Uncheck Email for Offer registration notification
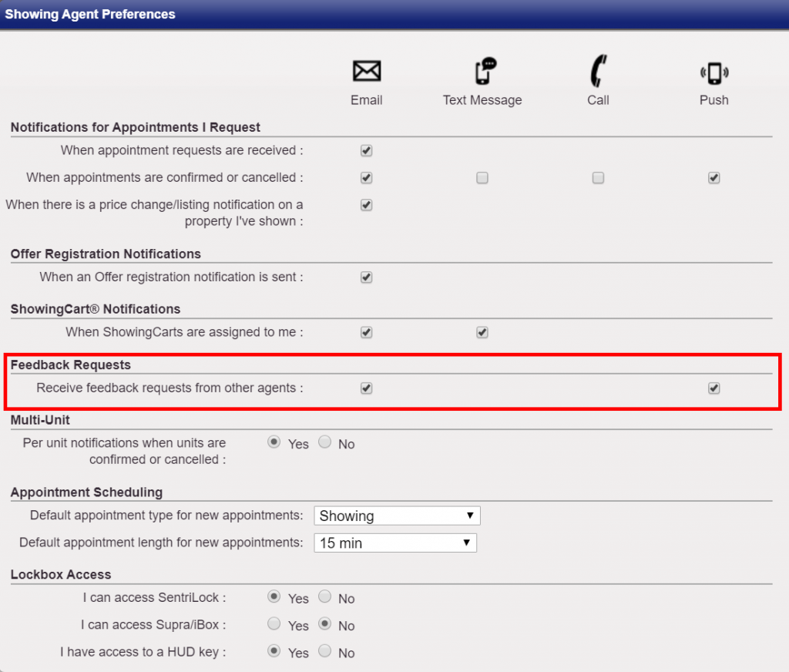 [x=367, y=277]
